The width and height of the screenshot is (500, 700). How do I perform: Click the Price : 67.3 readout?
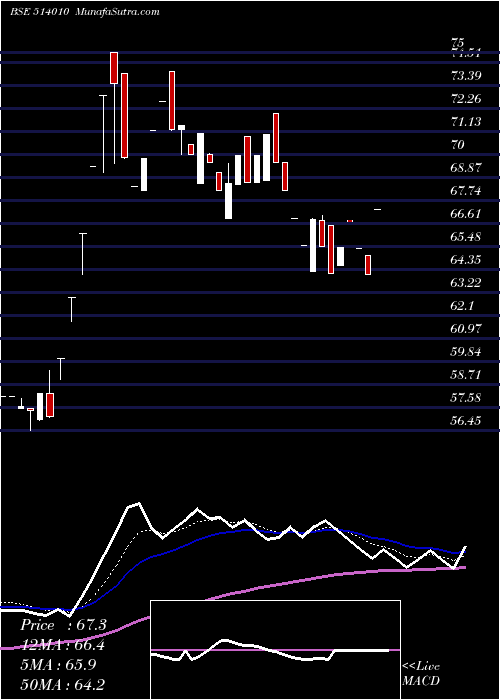click(x=63, y=625)
